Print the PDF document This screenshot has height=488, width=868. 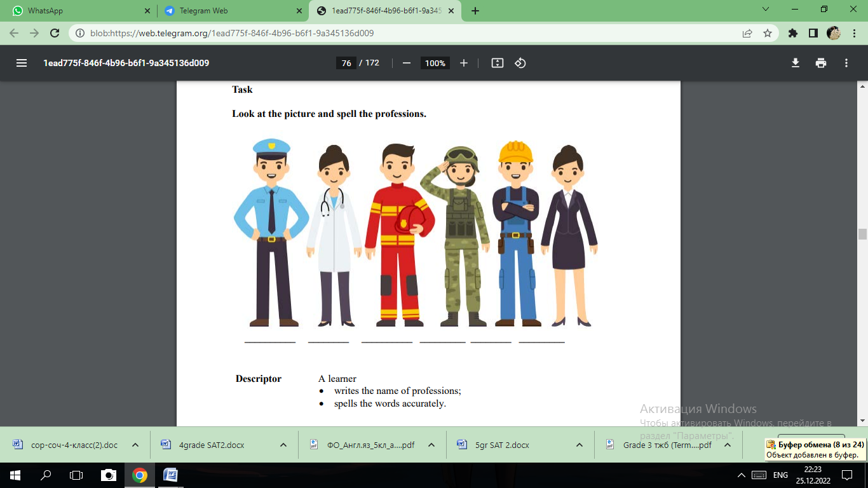(x=821, y=63)
